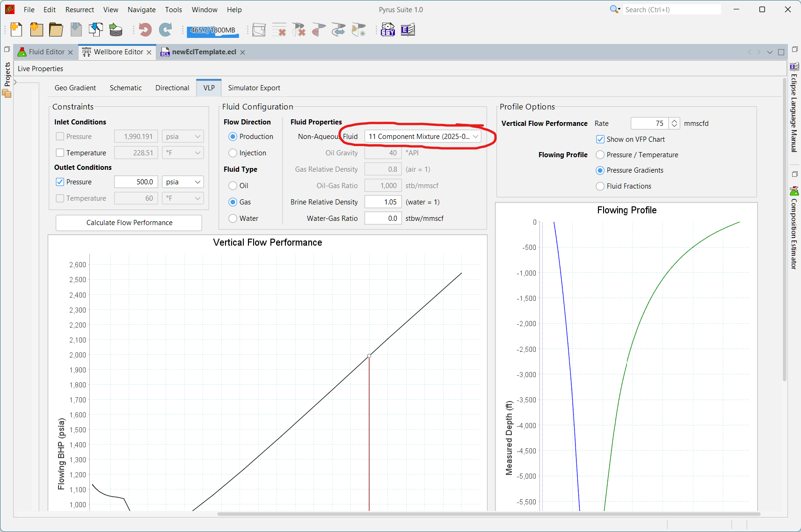Open the search options dropdown arrow
This screenshot has width=801, height=532.
coord(619,9)
